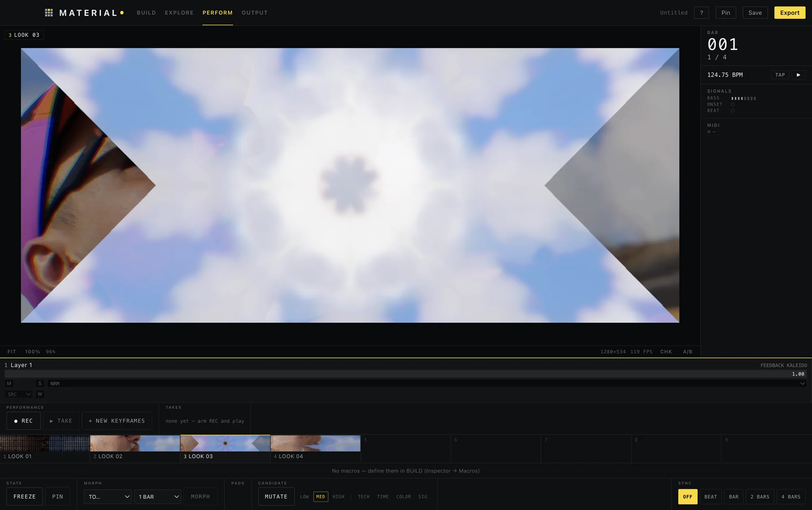Open the 1 BAR duration dropdown
The width and height of the screenshot is (812, 510).
(x=158, y=497)
